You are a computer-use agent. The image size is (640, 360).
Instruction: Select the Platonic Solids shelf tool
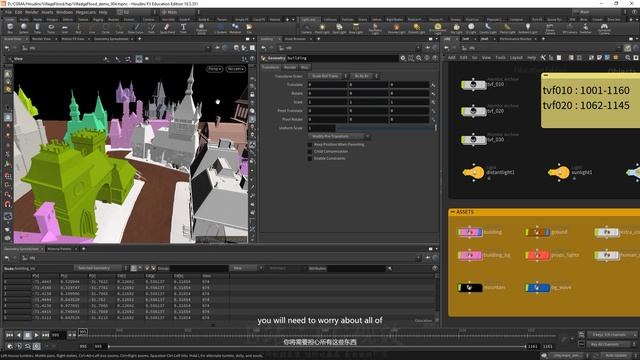point(201,28)
